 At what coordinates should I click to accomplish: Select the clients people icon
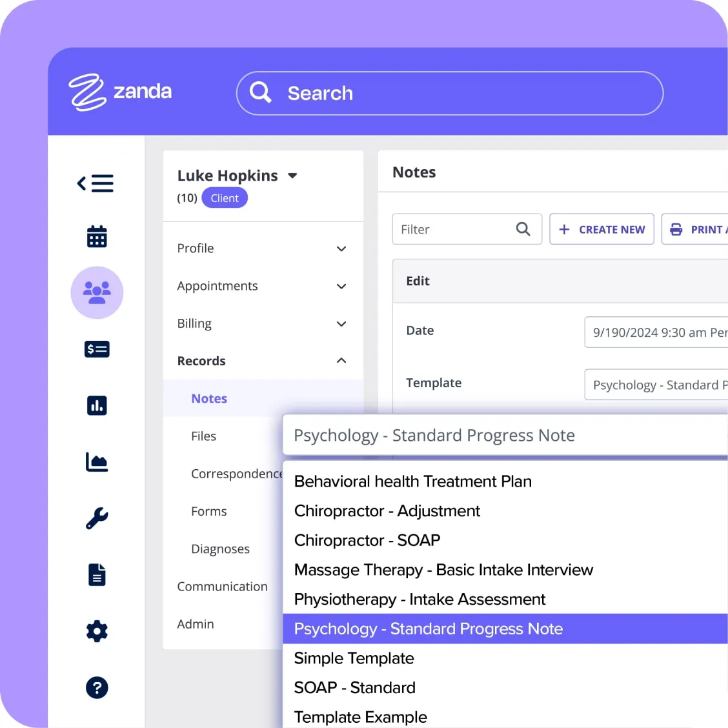pyautogui.click(x=97, y=292)
